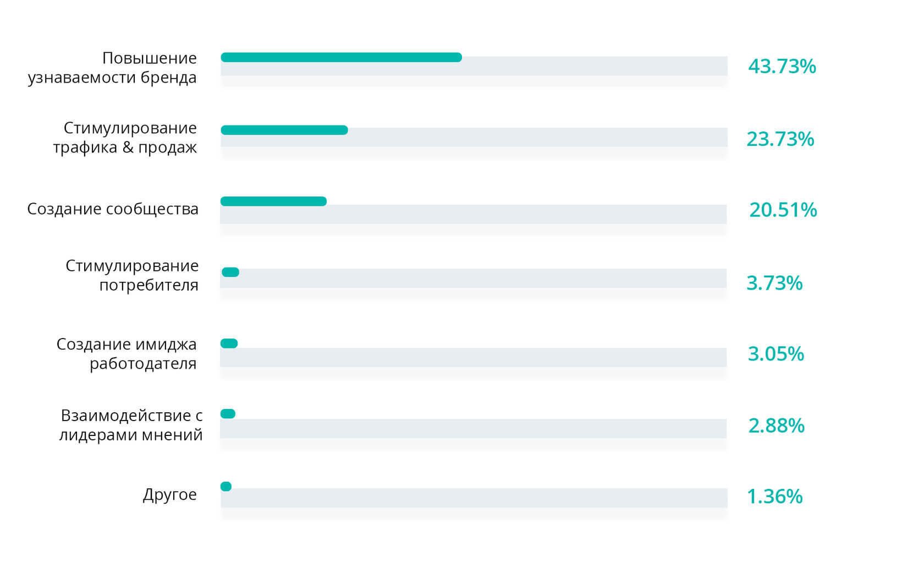Click the 3.05% percentage text

pyautogui.click(x=776, y=354)
